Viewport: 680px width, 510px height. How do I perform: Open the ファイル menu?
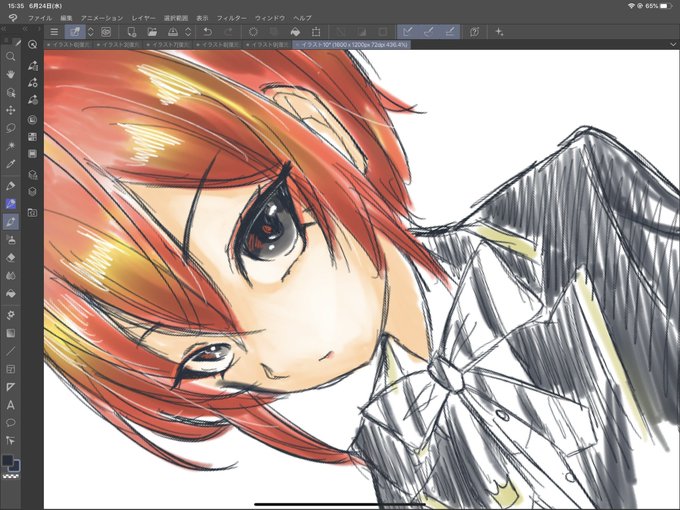coord(40,18)
